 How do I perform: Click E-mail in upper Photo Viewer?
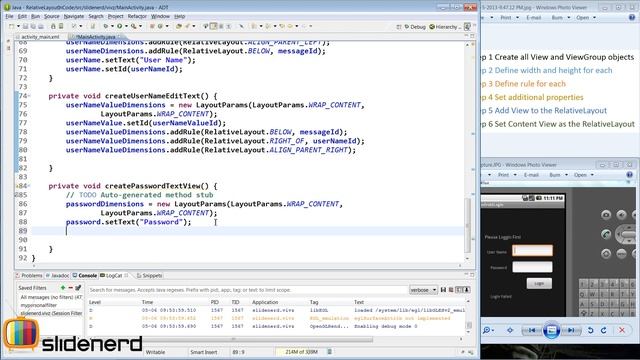533,18
